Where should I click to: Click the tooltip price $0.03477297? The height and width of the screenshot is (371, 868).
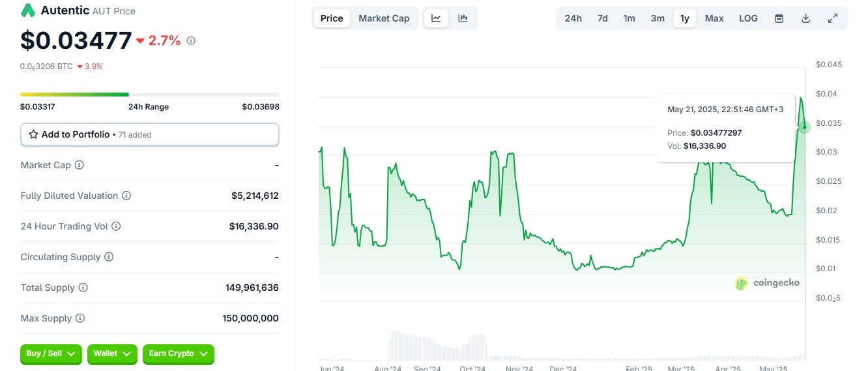[716, 133]
